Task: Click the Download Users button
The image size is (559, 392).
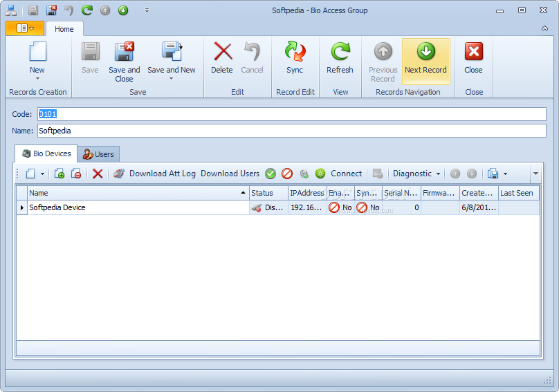Action: 230,174
